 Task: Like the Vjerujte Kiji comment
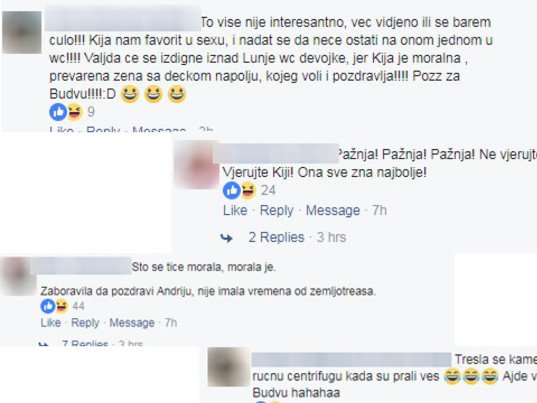click(235, 210)
